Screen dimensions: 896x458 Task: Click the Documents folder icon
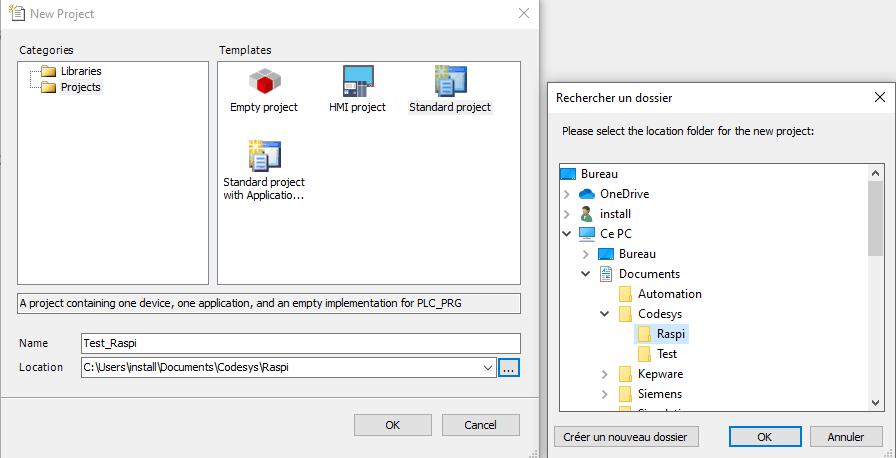pyautogui.click(x=606, y=274)
